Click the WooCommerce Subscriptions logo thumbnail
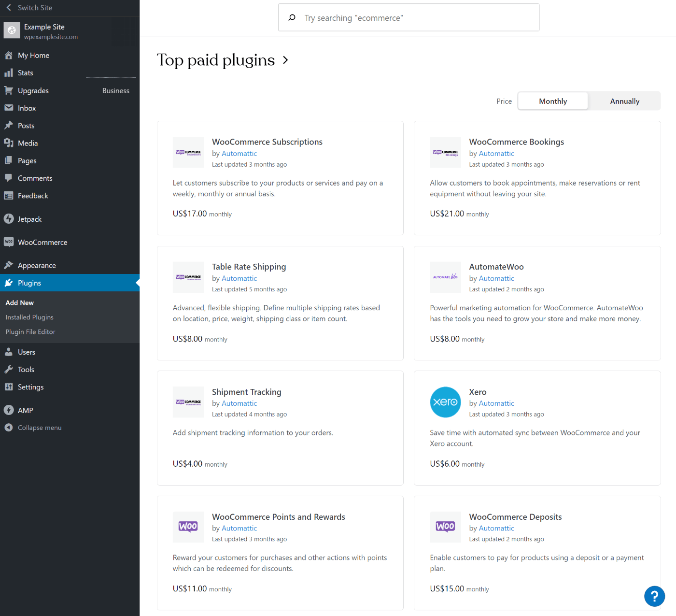This screenshot has height=616, width=676. [188, 152]
